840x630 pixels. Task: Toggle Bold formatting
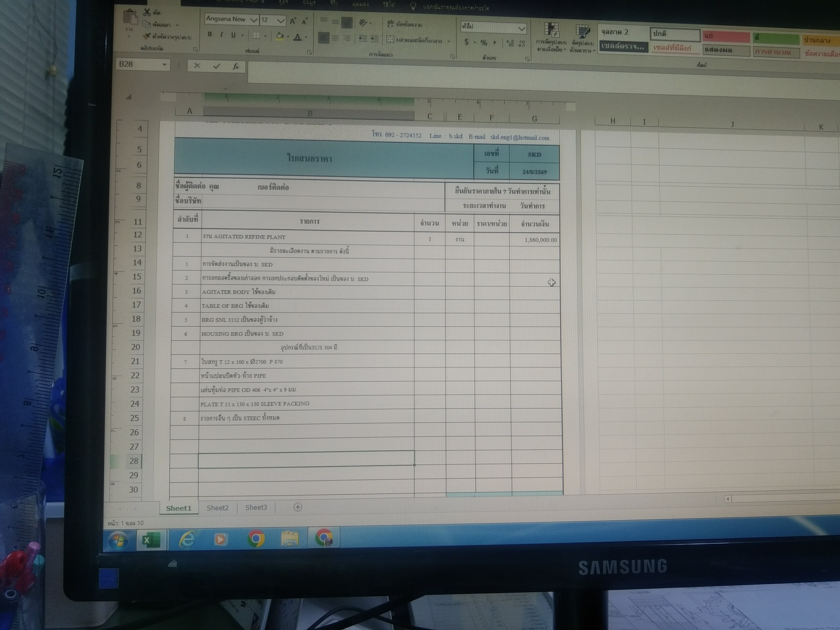[210, 35]
